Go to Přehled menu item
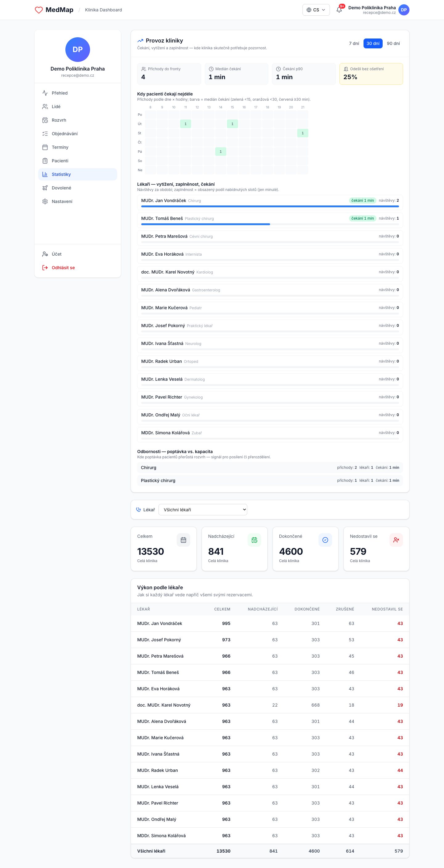This screenshot has height=868, width=444. click(78, 93)
